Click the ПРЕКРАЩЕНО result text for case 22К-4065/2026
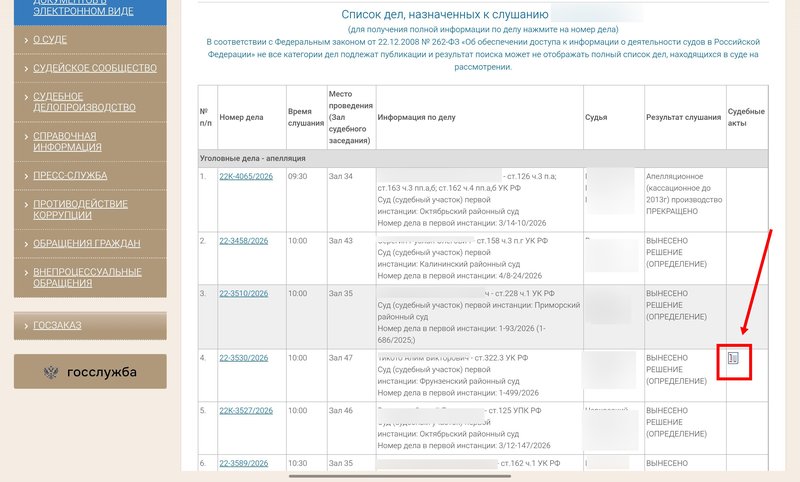800x482 pixels. pos(671,211)
